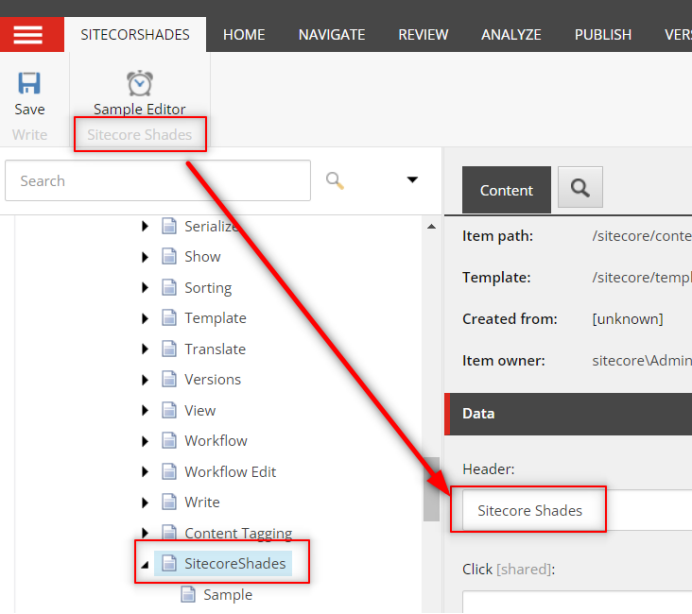Switch to the SITECORSHADES ribbon tab

[135, 34]
